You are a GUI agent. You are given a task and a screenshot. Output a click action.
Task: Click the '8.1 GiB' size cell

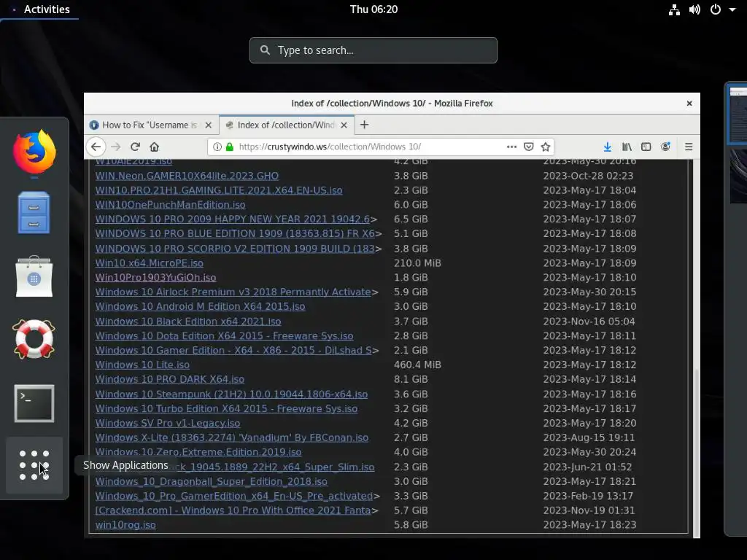coord(411,379)
